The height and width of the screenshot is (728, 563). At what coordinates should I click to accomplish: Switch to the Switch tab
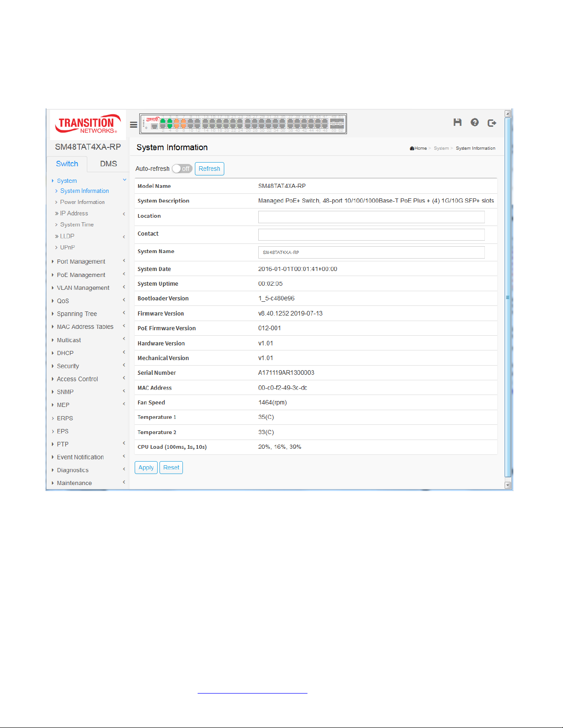[x=67, y=164]
